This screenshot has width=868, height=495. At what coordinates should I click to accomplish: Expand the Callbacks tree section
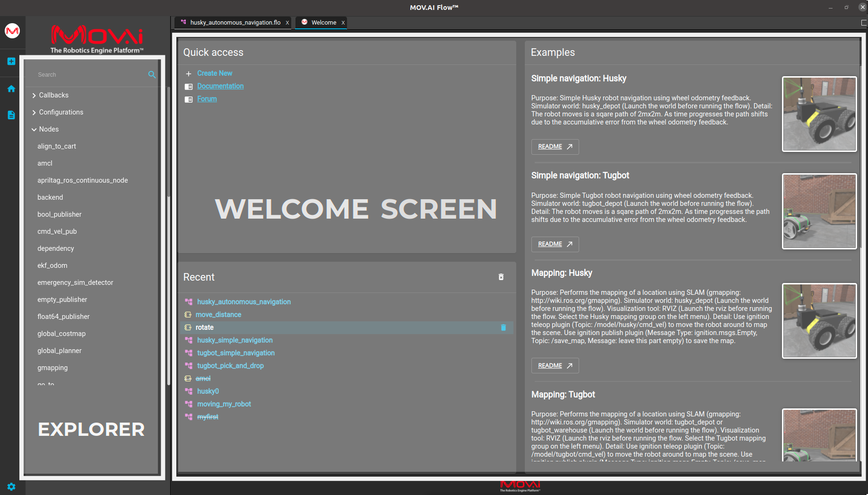point(34,96)
